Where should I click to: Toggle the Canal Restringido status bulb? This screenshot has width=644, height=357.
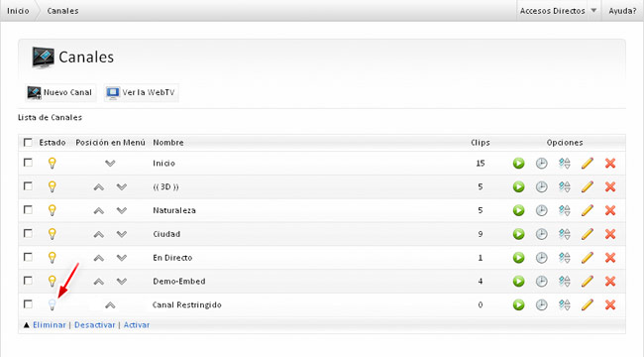coord(53,304)
